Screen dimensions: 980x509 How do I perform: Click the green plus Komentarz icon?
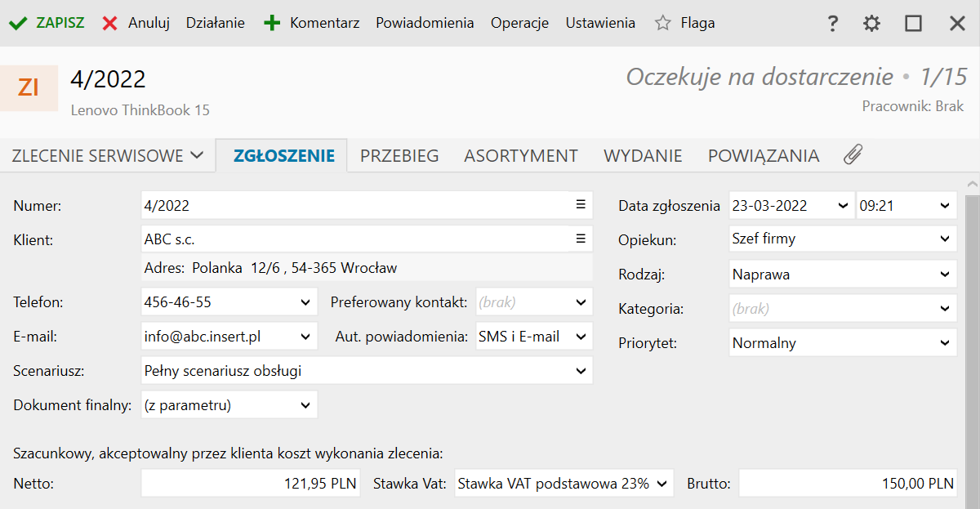click(x=272, y=24)
